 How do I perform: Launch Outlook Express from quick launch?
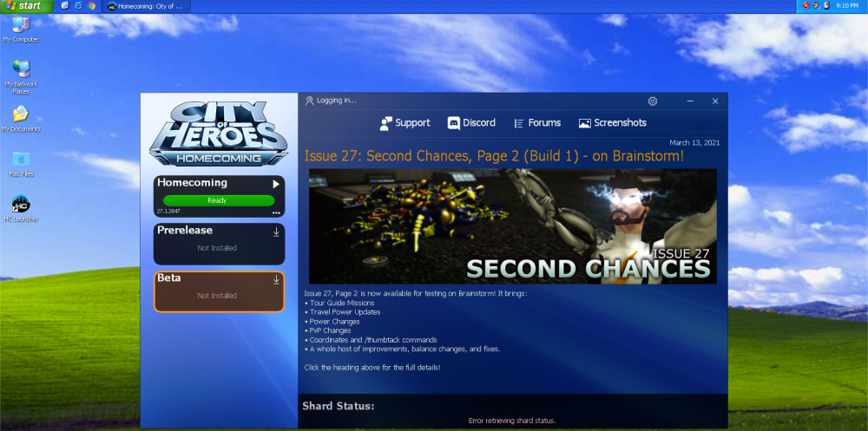65,6
